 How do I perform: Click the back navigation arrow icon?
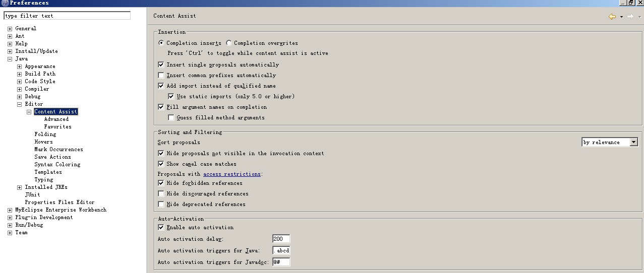pos(612,17)
